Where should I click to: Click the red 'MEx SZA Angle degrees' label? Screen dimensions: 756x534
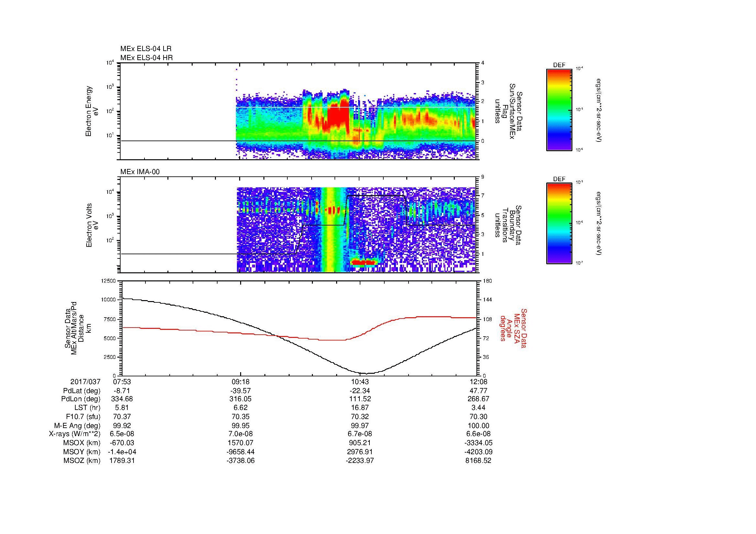pos(513,328)
